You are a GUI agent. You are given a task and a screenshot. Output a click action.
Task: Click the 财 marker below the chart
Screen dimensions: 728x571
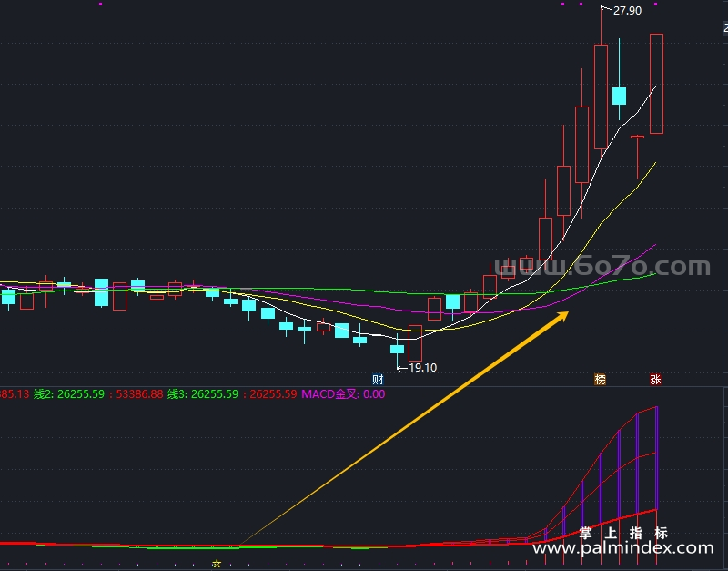378,380
